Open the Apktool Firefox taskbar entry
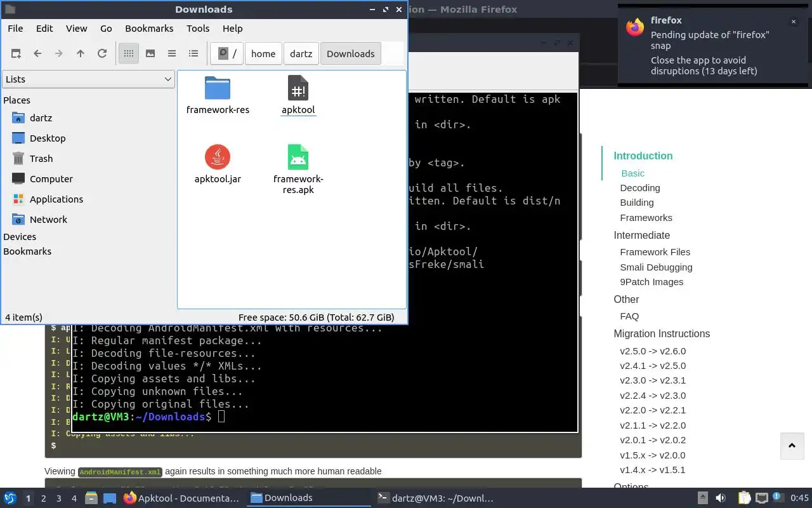 pos(182,498)
